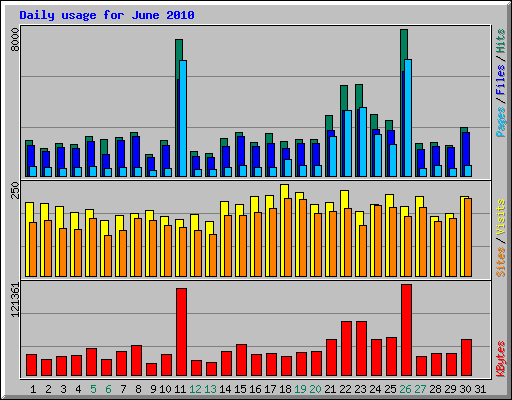Click the x-axis day label 31
Screen dimensions: 512x400
(x=480, y=389)
